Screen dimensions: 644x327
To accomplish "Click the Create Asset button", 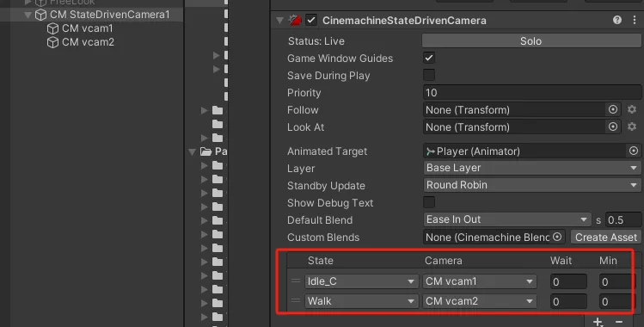I will (606, 237).
